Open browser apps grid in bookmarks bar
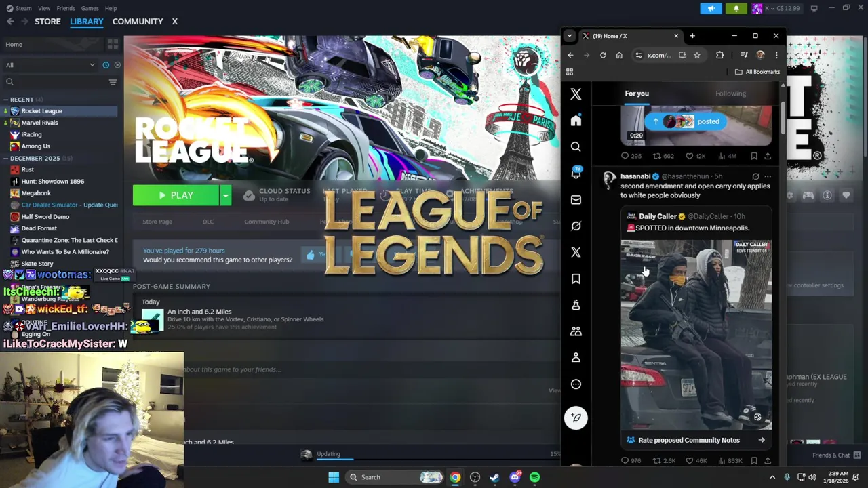Viewport: 868px width, 488px height. click(x=570, y=72)
